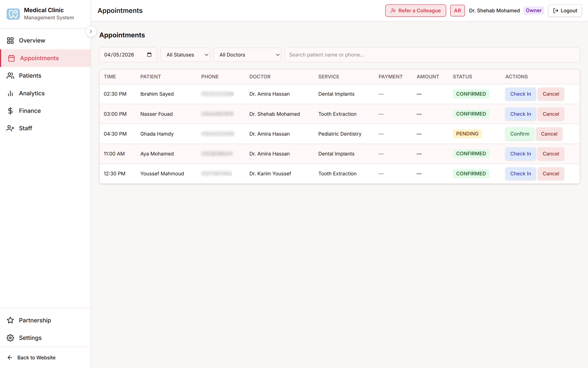Expand the All Doctors dropdown
The image size is (588, 368).
[x=247, y=55]
